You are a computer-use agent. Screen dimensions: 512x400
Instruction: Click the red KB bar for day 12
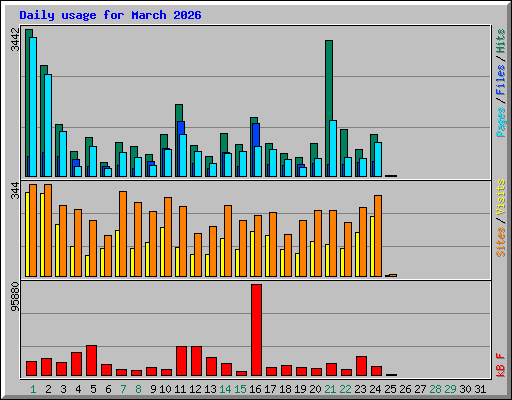pos(196,361)
